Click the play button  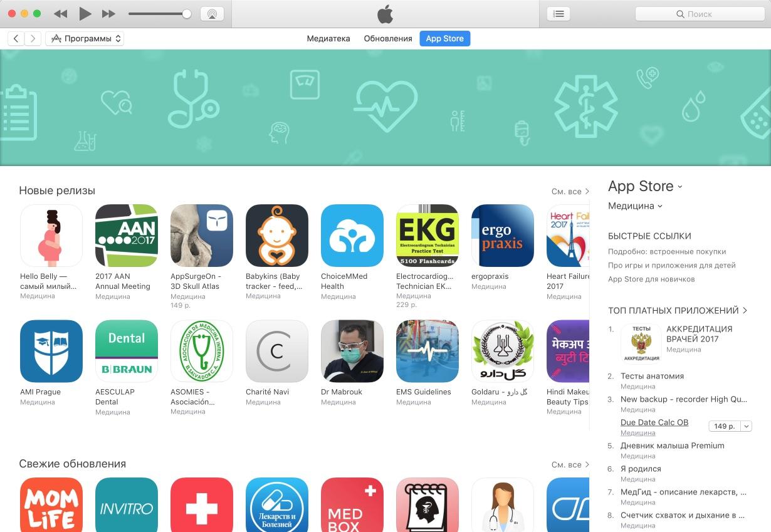(85, 14)
